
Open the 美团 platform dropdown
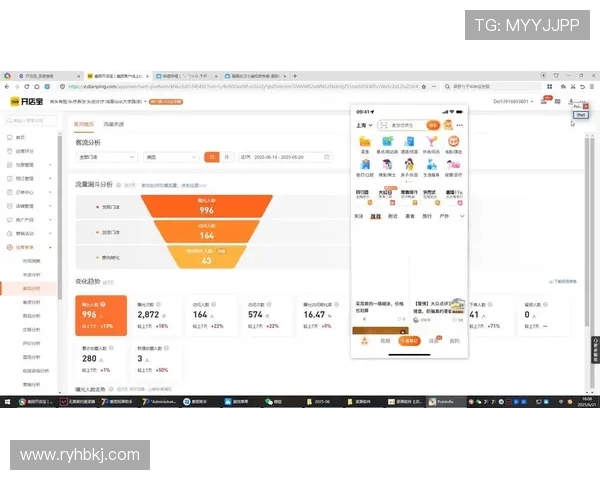tap(169, 157)
